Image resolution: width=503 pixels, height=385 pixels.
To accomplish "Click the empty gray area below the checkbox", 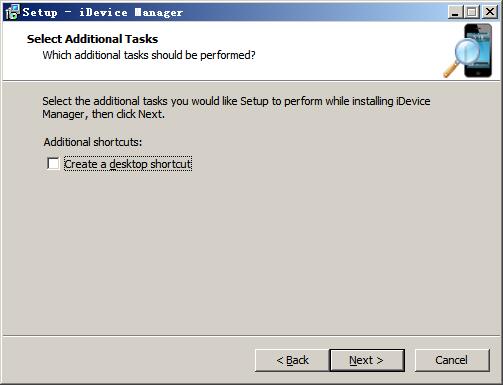I will pos(251,253).
